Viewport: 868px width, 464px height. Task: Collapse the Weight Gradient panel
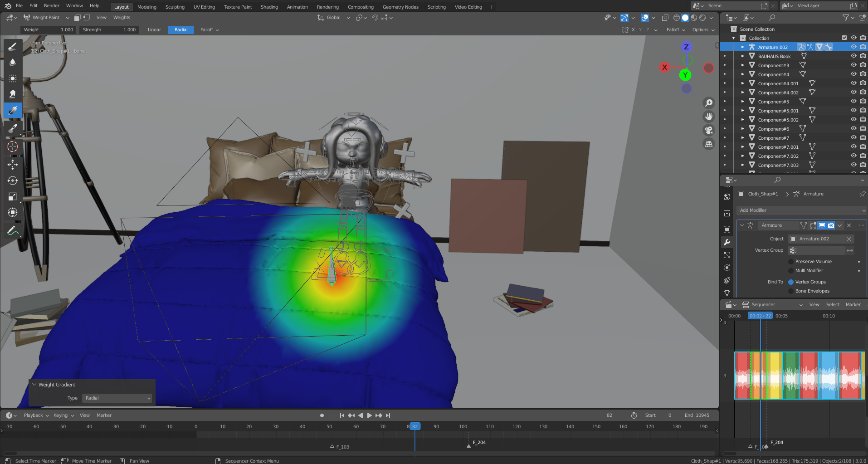(x=34, y=385)
